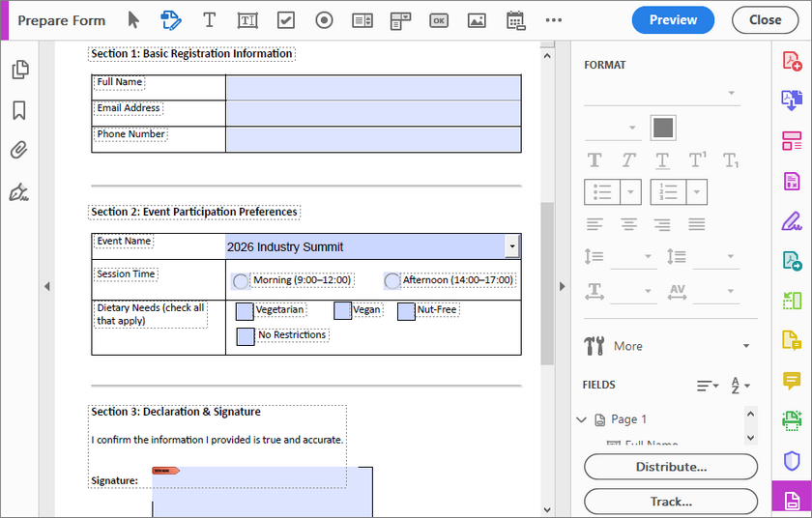The width and height of the screenshot is (812, 518).
Task: Open the Organize Pages tool
Action: tap(792, 141)
